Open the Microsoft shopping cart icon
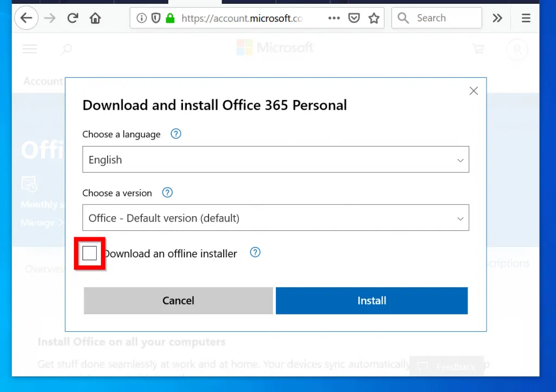This screenshot has width=556, height=392. pos(478,48)
